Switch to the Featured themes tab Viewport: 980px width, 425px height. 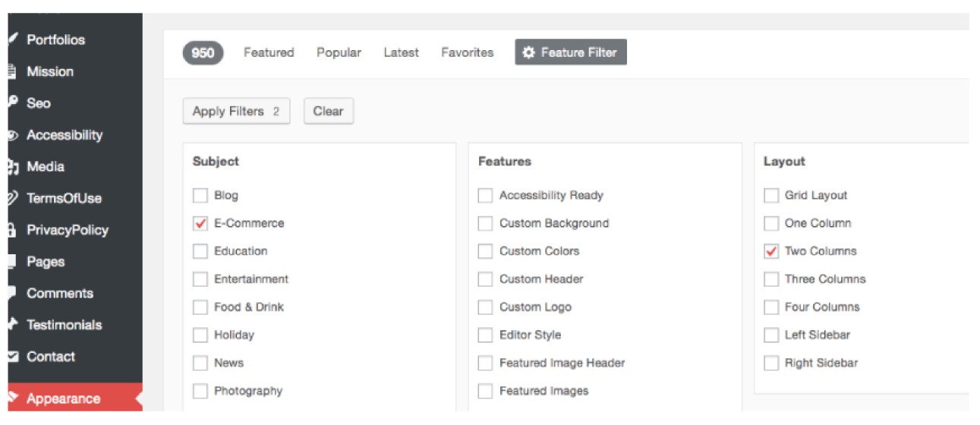point(269,52)
